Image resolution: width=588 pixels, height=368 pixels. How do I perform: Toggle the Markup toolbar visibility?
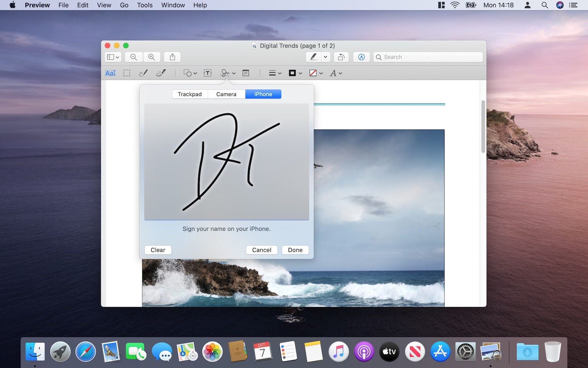tap(361, 57)
